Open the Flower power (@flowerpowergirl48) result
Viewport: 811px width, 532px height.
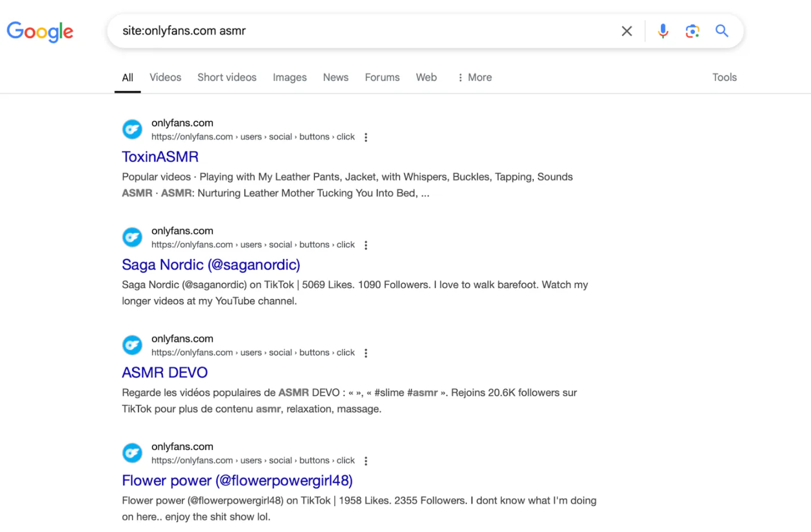point(237,481)
